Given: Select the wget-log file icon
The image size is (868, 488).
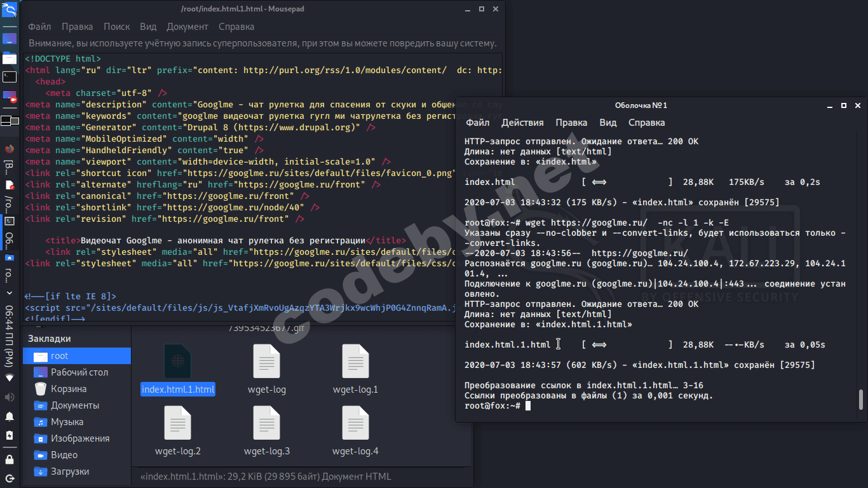Looking at the screenshot, I should pos(267,362).
